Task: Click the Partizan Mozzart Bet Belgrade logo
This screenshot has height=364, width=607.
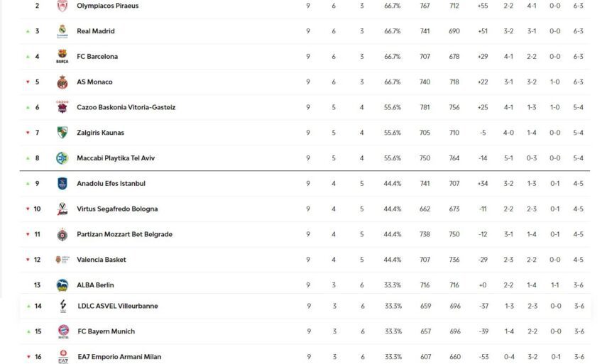Action: (x=62, y=235)
